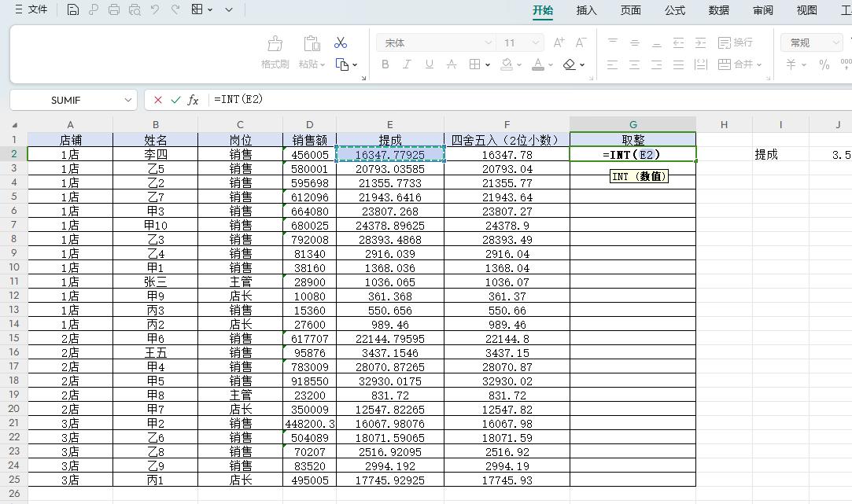Click the INT (数值) function tooltip
The image size is (852, 504).
tap(639, 176)
